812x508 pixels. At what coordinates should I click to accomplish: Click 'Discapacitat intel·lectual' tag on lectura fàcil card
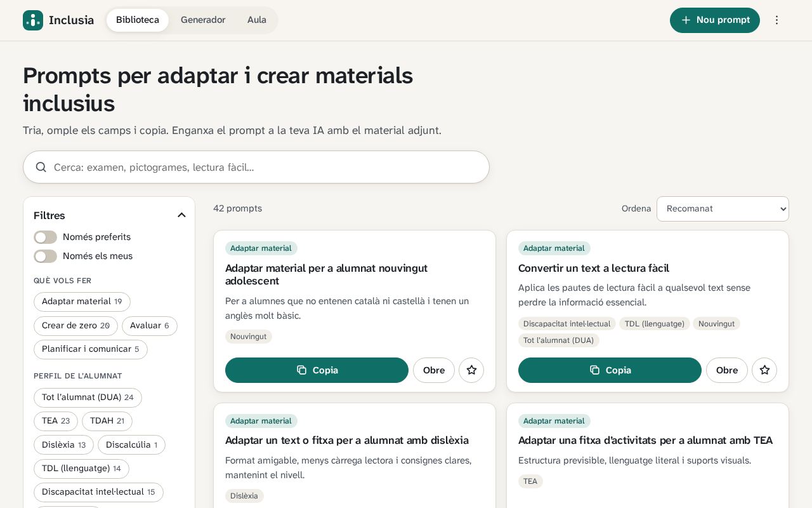(567, 324)
